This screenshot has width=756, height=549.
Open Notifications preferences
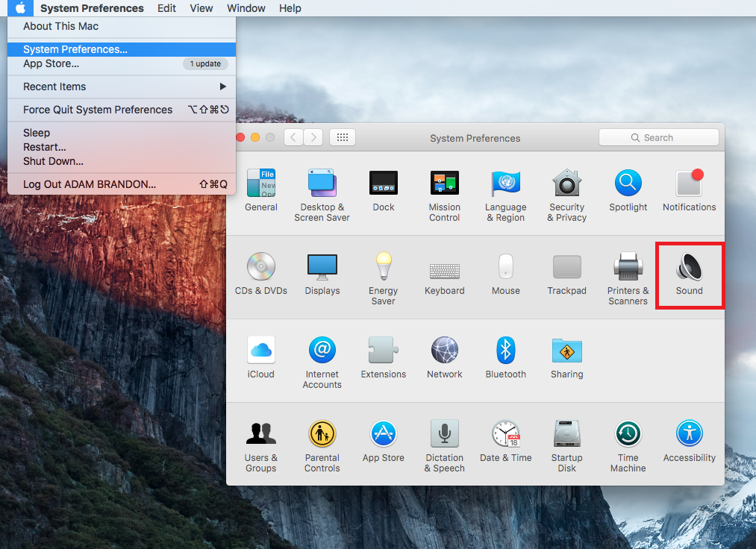[689, 190]
